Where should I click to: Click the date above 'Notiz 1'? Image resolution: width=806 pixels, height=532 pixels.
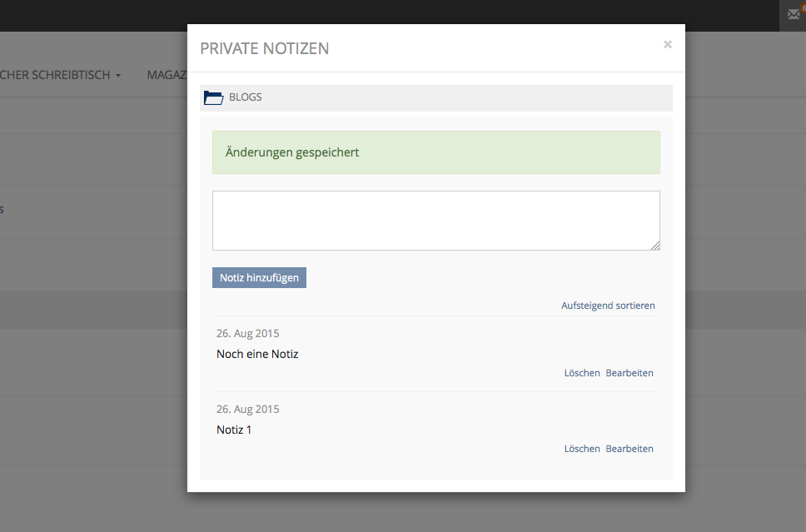(248, 409)
